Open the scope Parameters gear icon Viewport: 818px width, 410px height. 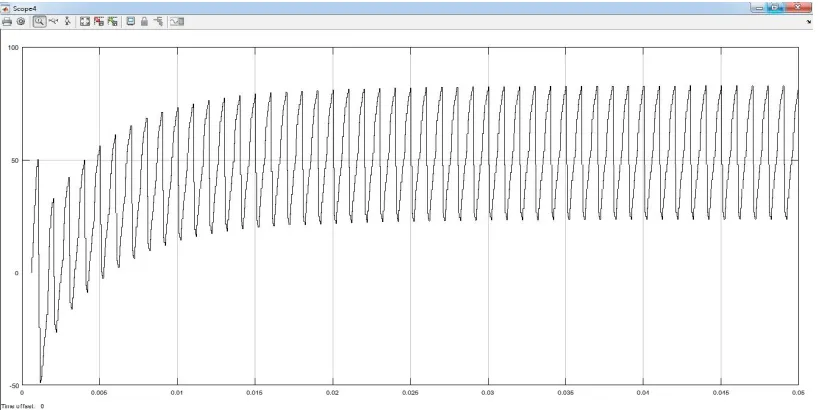pyautogui.click(x=21, y=21)
